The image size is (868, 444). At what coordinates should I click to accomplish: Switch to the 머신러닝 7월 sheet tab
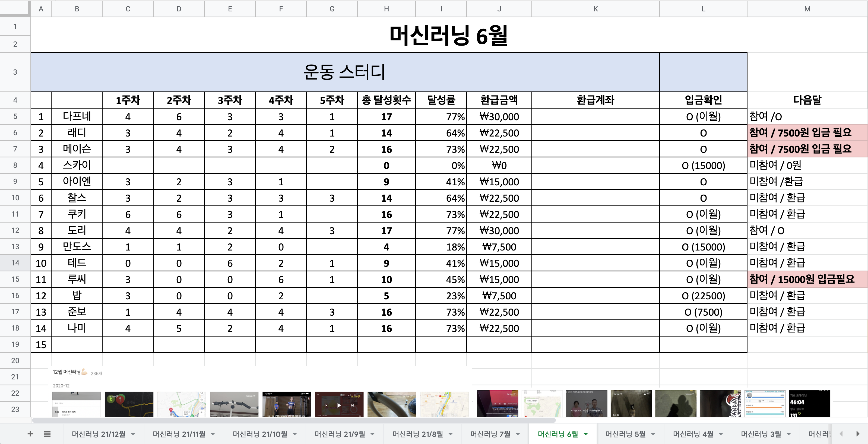tap(490, 434)
